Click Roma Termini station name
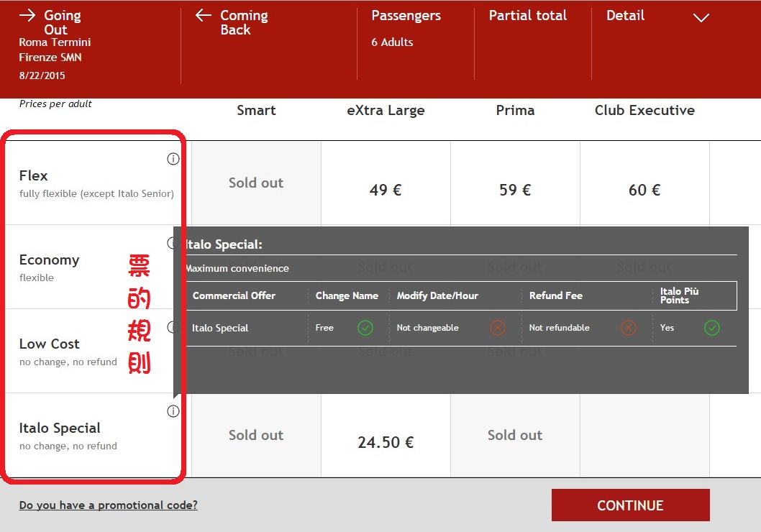This screenshot has width=761, height=532. coord(55,42)
